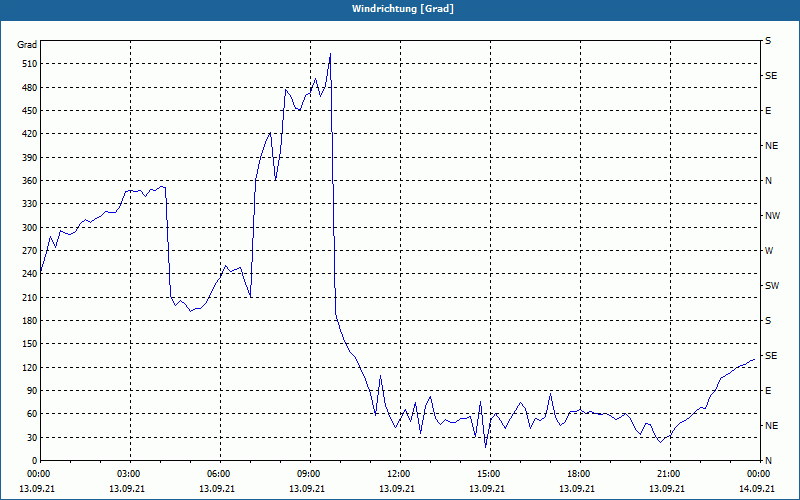Click the 210 degree axis label
800x500 pixels.
pyautogui.click(x=28, y=297)
